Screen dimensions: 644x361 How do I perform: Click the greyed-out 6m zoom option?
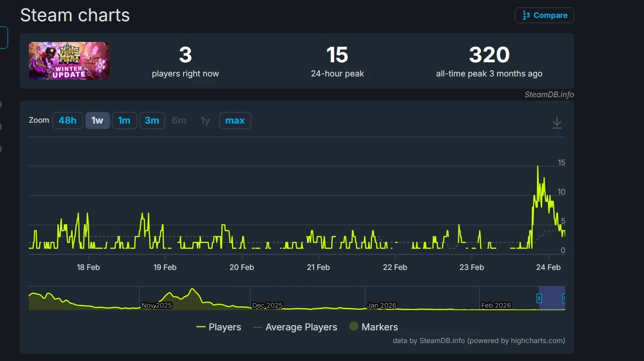(179, 120)
